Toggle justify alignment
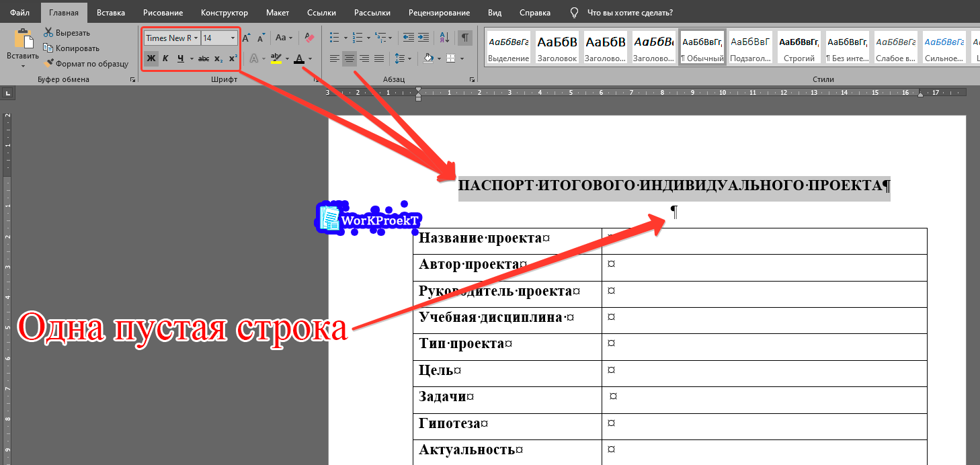 (378, 58)
